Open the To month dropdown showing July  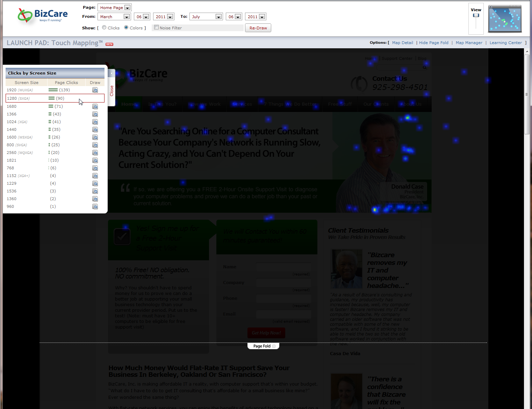[x=206, y=16]
